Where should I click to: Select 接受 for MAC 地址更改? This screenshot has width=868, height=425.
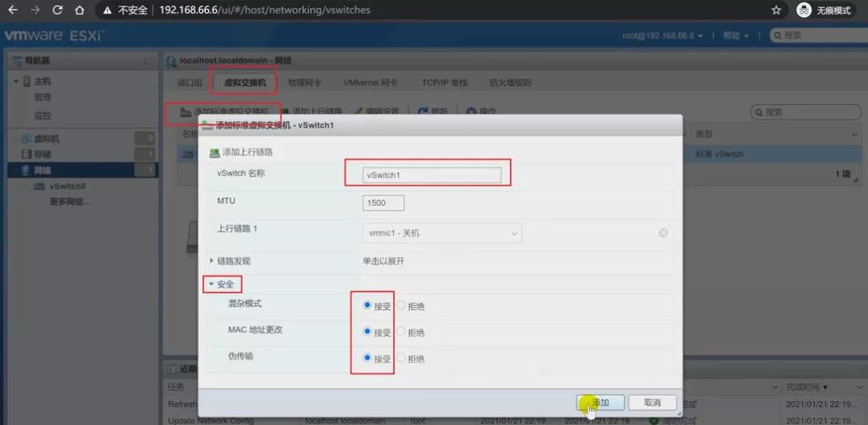pyautogui.click(x=366, y=332)
